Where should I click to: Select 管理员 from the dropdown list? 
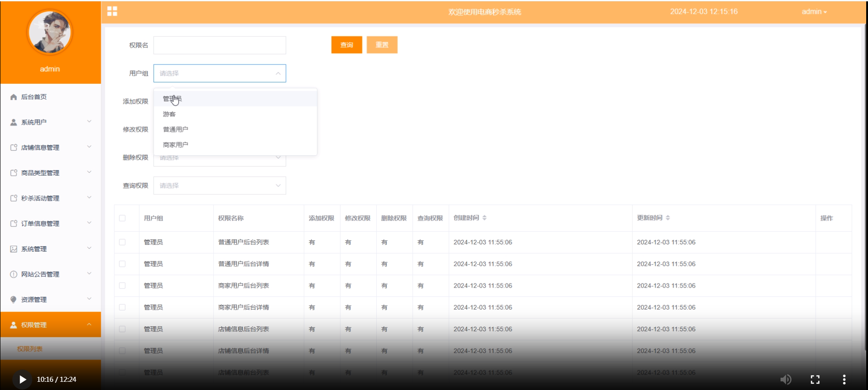click(235, 99)
